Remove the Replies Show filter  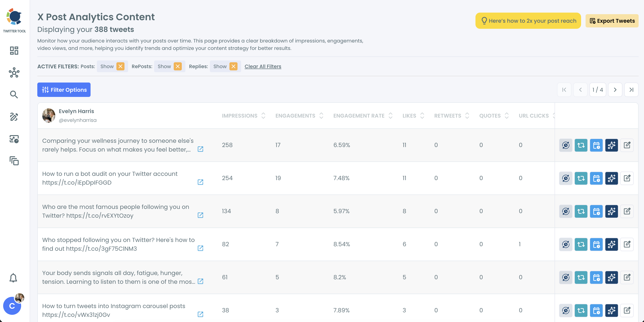point(233,66)
